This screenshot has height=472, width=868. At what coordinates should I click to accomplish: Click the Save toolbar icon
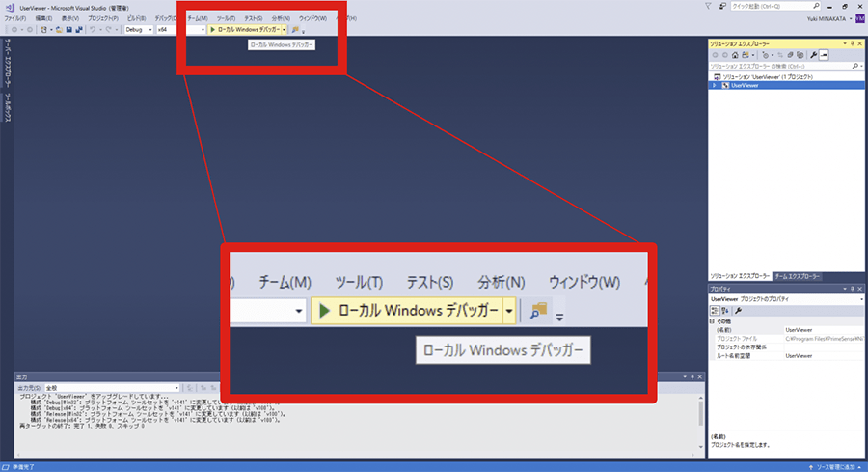[69, 29]
